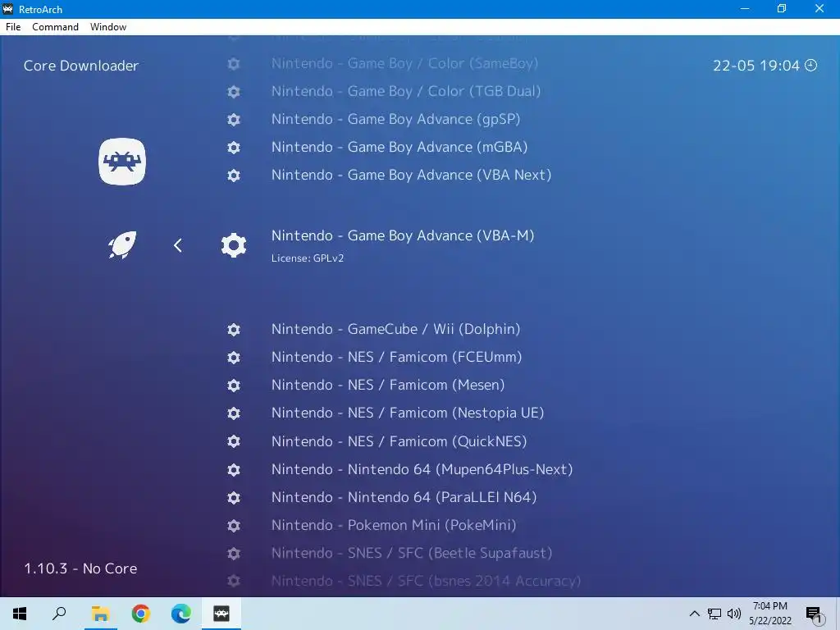This screenshot has width=840, height=630.
Task: Click the large gear beside VBA-M core
Action: (x=234, y=245)
